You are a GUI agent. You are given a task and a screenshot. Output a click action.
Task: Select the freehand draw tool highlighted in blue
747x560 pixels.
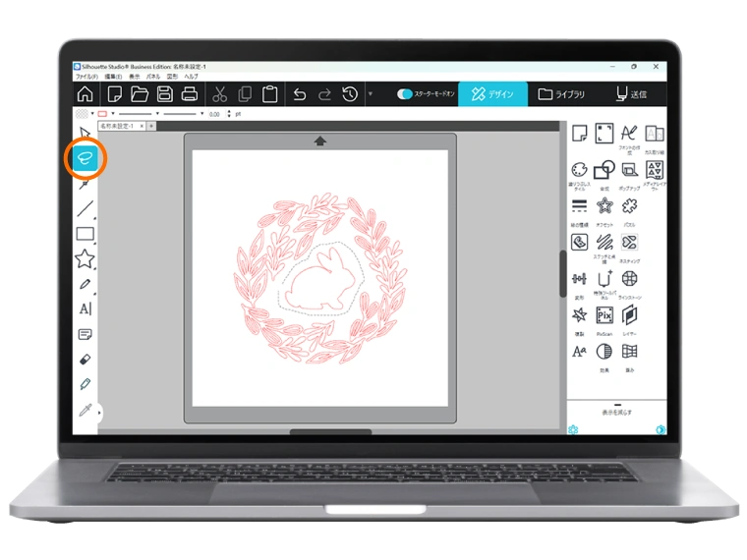[86, 158]
